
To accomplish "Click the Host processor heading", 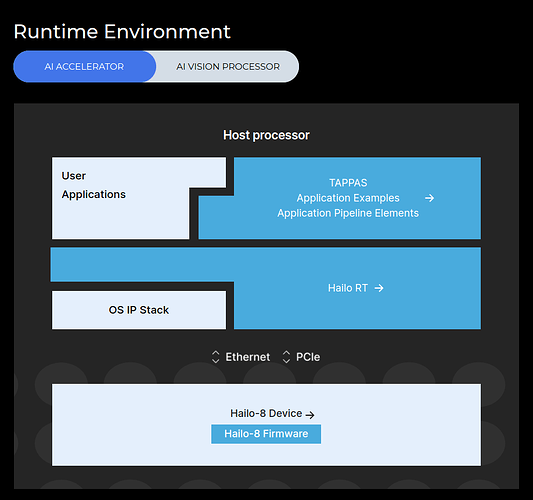I will coord(266,135).
